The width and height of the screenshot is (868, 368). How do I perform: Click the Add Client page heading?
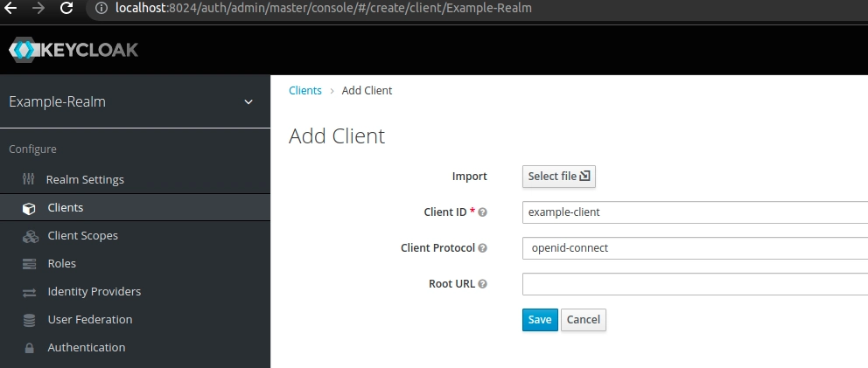tap(337, 136)
